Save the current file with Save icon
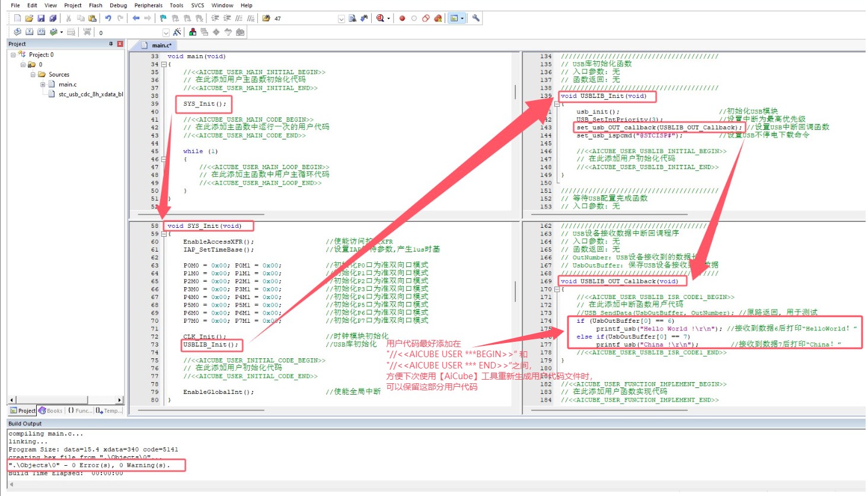 coord(41,18)
